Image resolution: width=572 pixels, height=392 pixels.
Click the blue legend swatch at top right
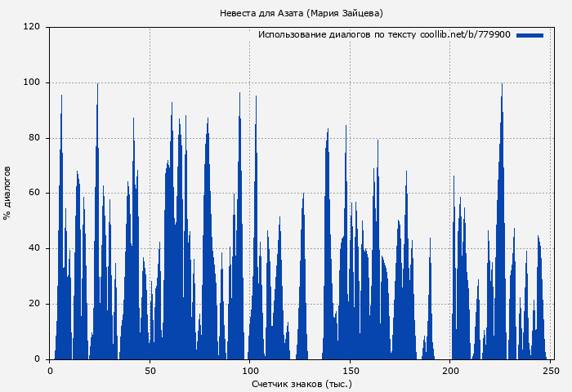(530, 35)
